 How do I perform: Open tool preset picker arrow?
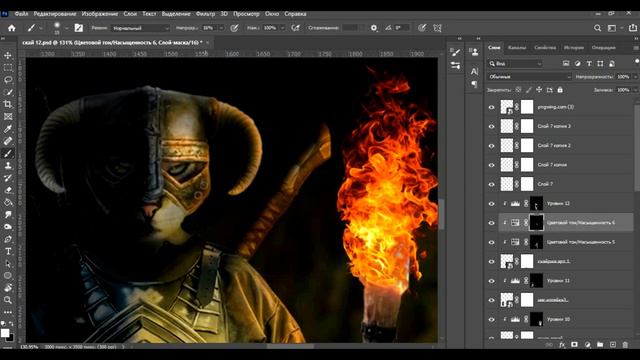tap(40, 28)
